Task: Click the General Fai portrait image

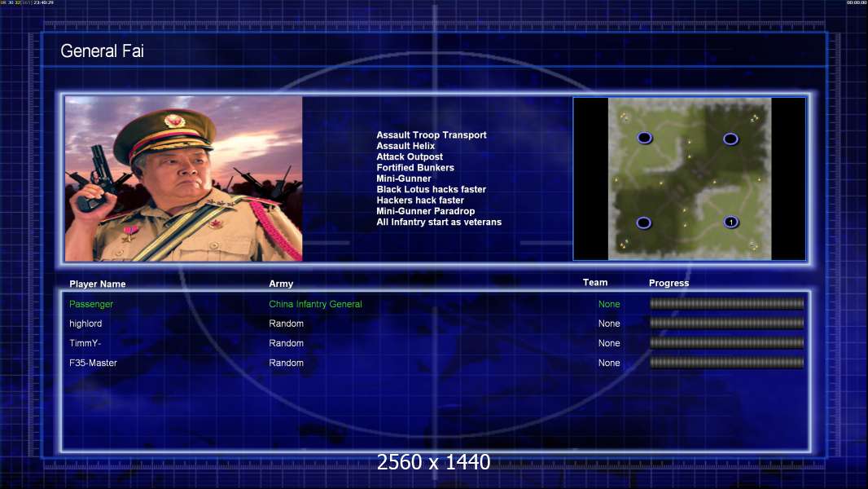Action: pos(184,178)
